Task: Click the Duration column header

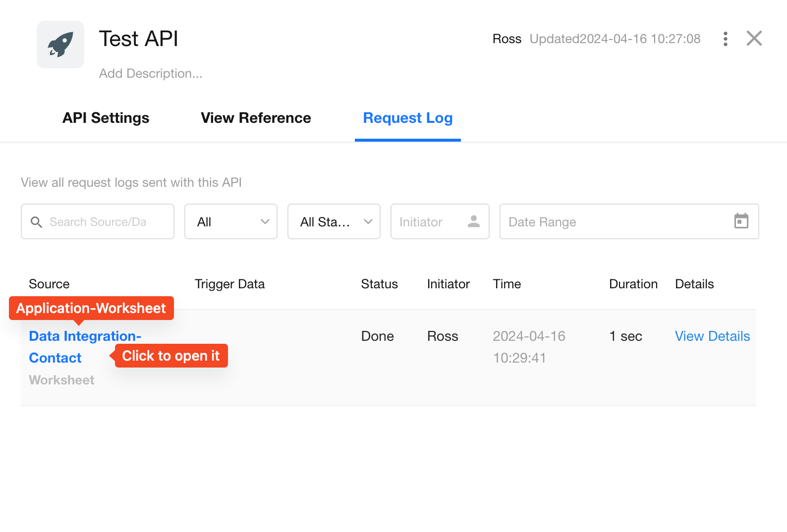Action: coord(633,284)
